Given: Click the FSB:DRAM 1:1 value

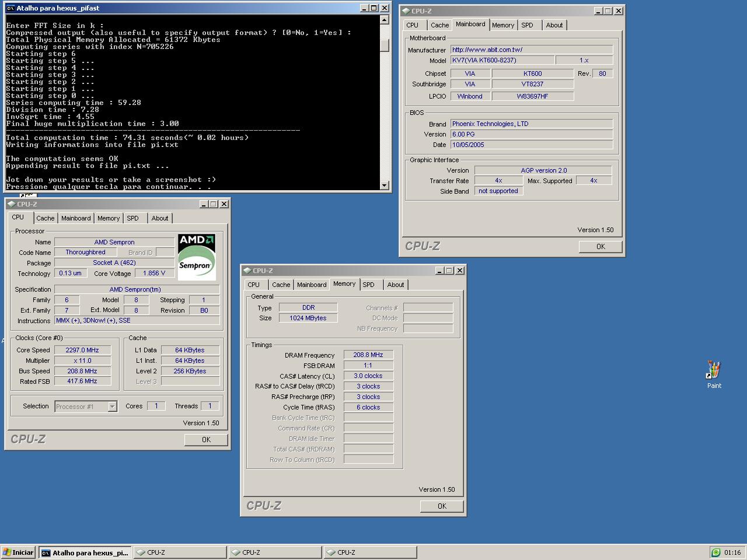Looking at the screenshot, I should 368,366.
